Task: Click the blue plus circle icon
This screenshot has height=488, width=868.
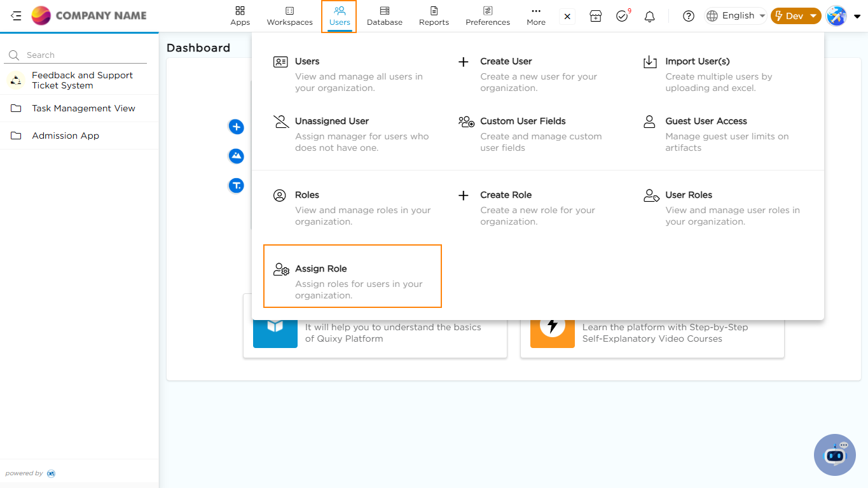Action: tap(237, 127)
